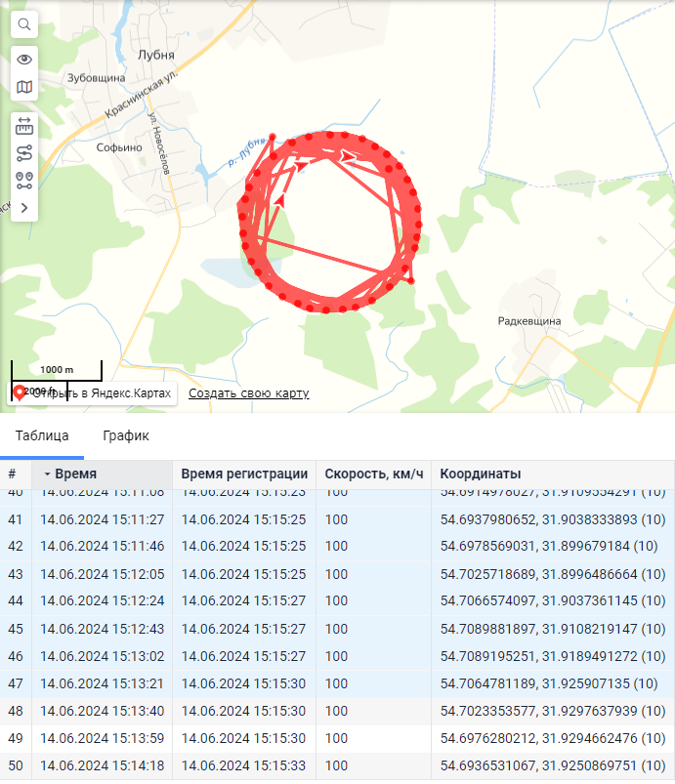Click the two-pin markers route icon
This screenshot has height=784, width=675.
[x=24, y=181]
